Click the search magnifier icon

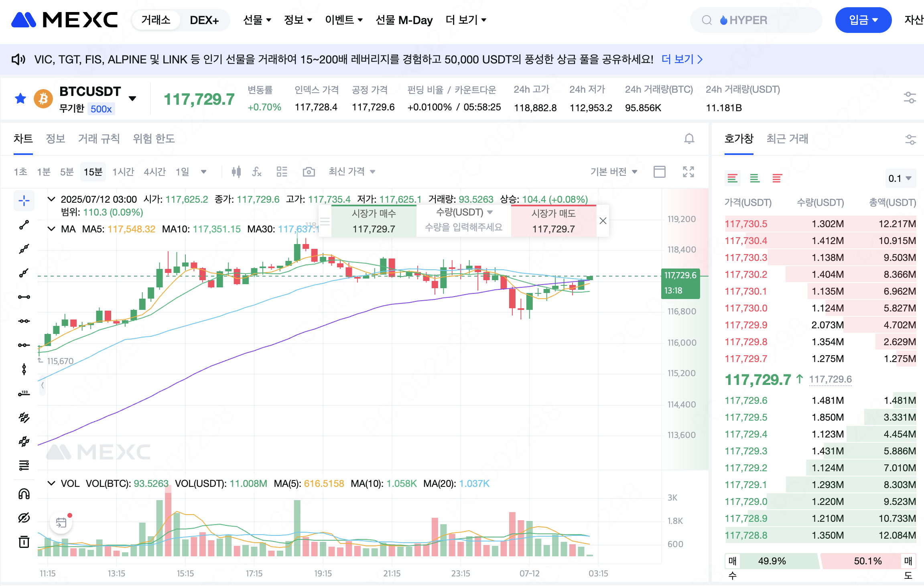(707, 20)
